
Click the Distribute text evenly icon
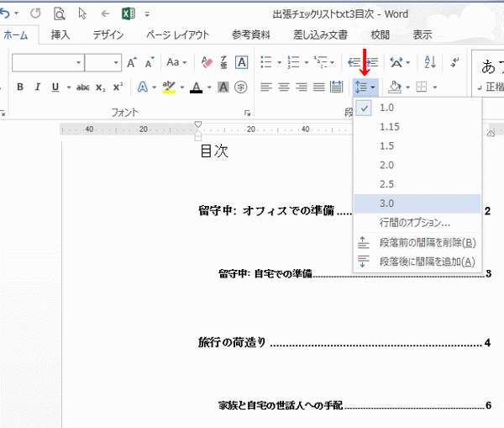pos(336,87)
